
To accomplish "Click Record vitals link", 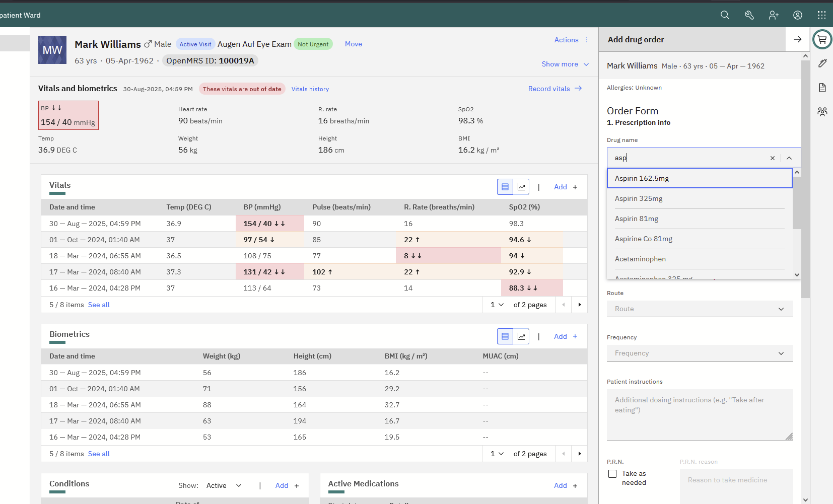I will (554, 89).
